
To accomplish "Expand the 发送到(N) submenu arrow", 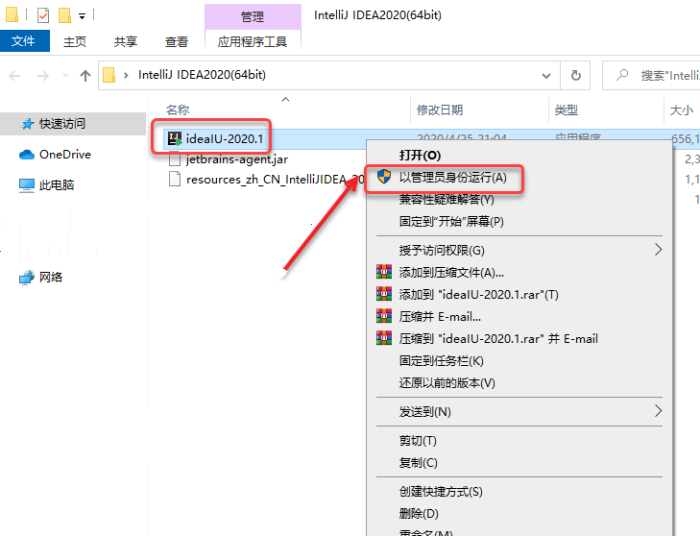I will (x=658, y=411).
